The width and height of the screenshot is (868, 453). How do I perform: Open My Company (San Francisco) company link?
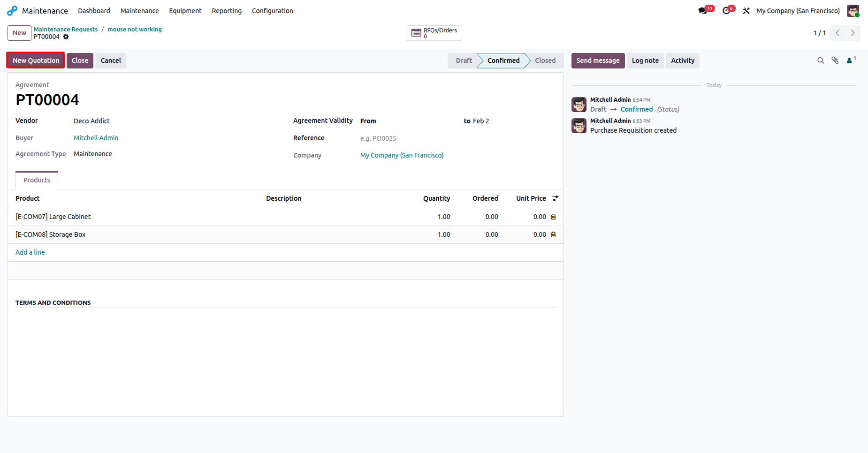click(x=402, y=155)
